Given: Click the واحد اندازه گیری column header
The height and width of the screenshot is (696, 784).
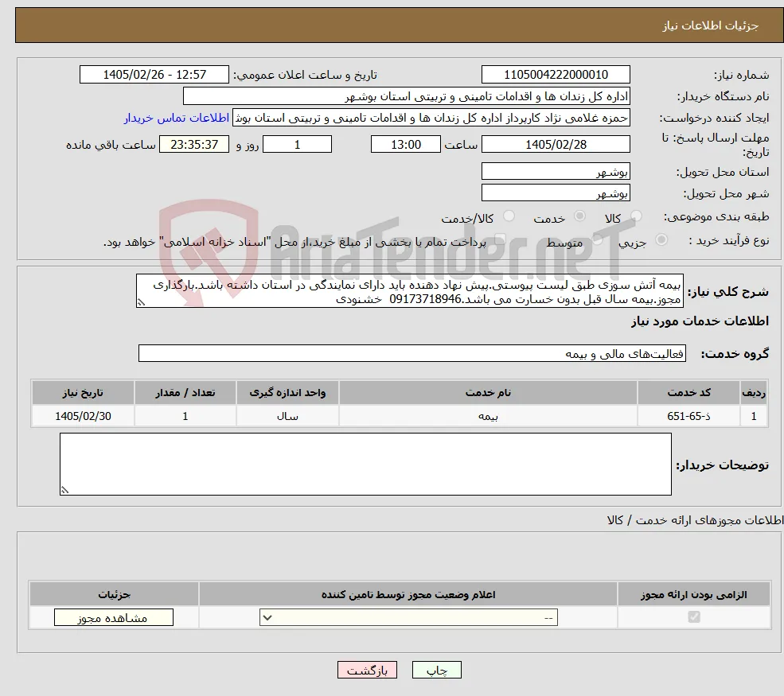Looking at the screenshot, I should pyautogui.click(x=287, y=393).
